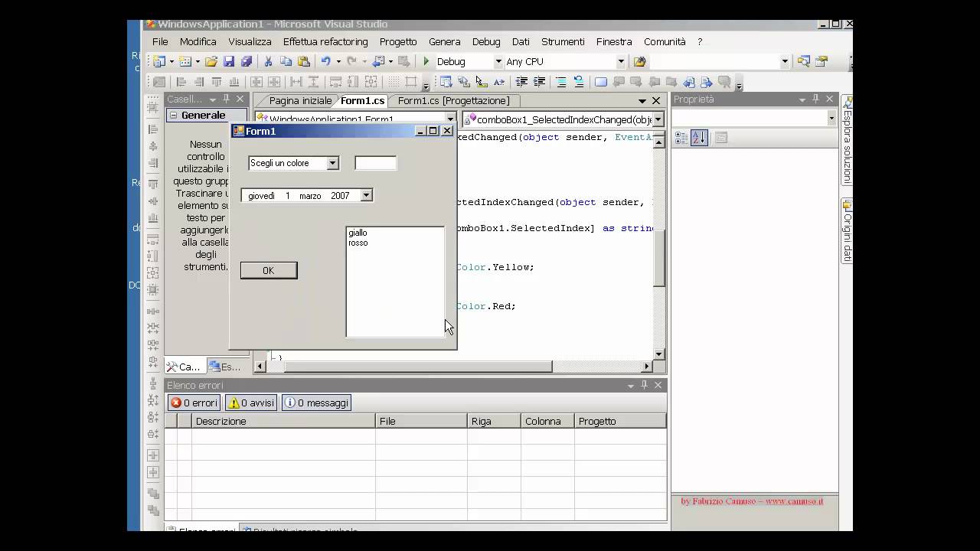Viewport: 980px width, 551px height.
Task: Open the date picker dropdown in Form1
Action: (366, 196)
